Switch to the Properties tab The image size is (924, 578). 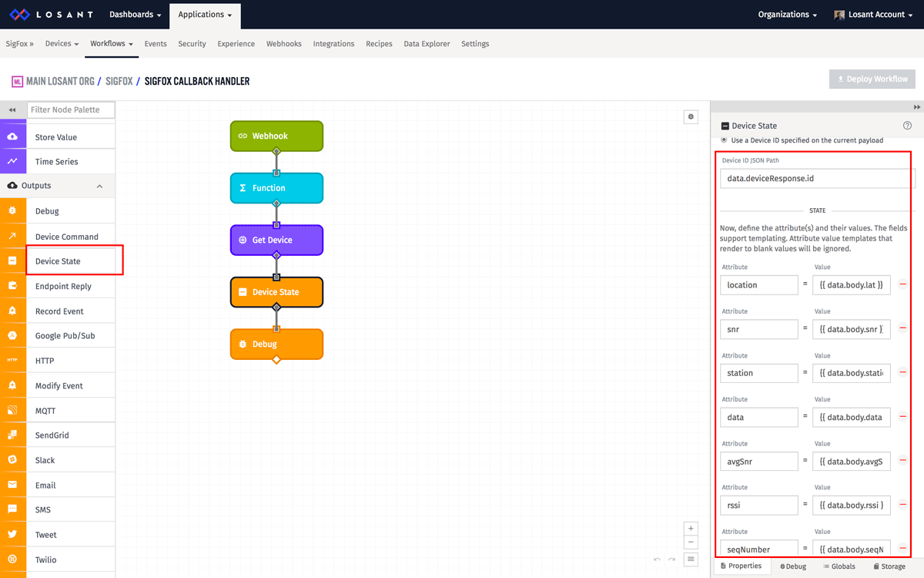tap(741, 566)
